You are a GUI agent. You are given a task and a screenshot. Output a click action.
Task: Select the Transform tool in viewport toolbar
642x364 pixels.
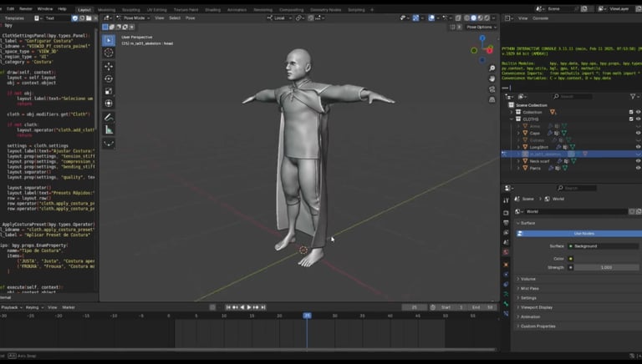click(x=109, y=103)
